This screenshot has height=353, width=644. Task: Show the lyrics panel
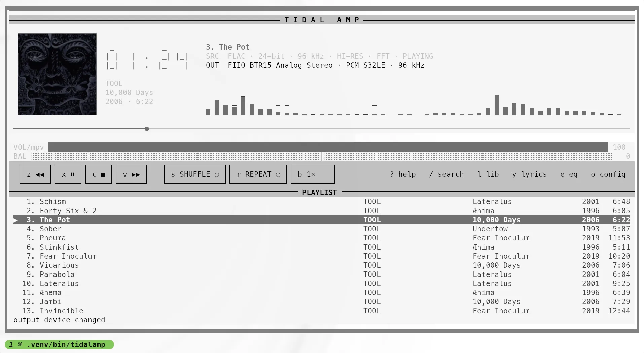pyautogui.click(x=530, y=174)
